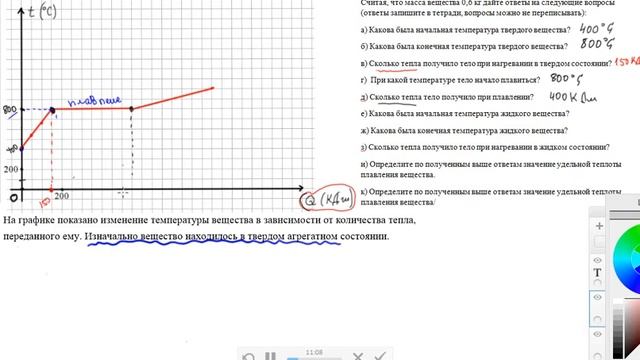This screenshot has width=640, height=360.
Task: Click the 11:08 timer above the progress bar
Action: point(314,352)
